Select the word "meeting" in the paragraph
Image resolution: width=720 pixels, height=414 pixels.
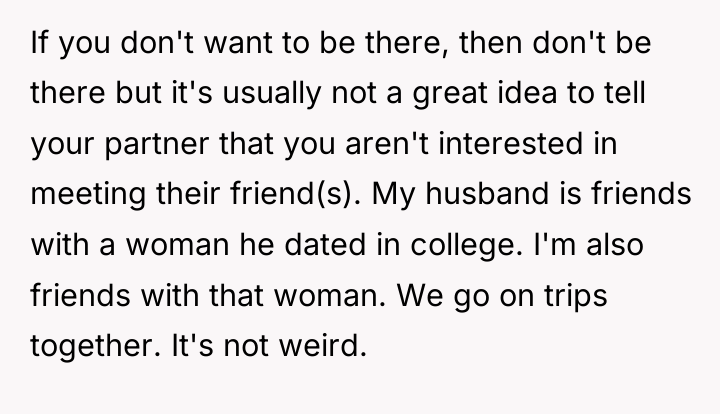[88, 195]
